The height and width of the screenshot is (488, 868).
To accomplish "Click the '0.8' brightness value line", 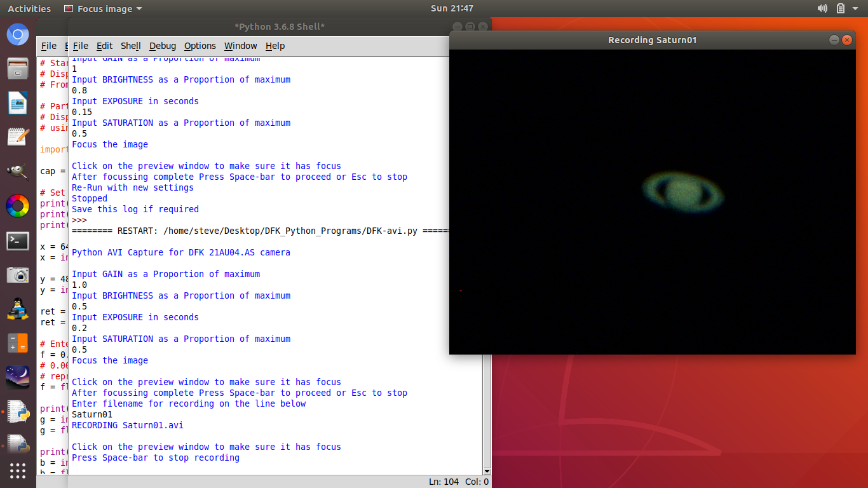I will tap(79, 90).
